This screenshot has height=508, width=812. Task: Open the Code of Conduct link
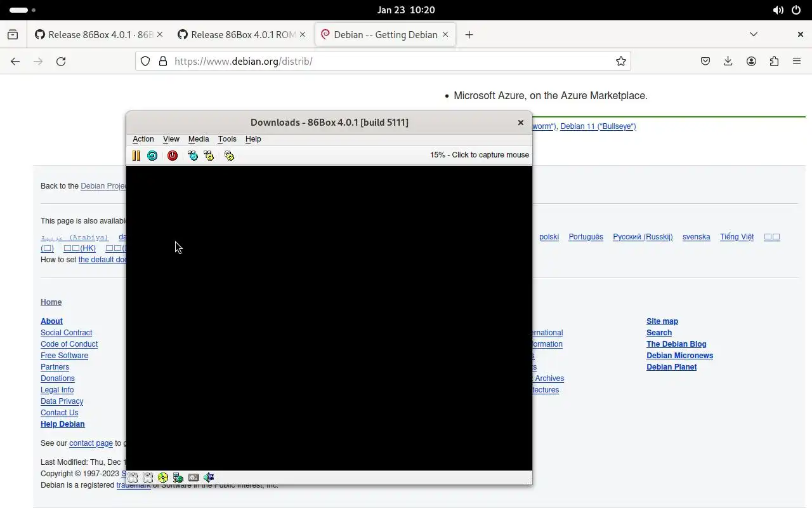click(x=69, y=344)
